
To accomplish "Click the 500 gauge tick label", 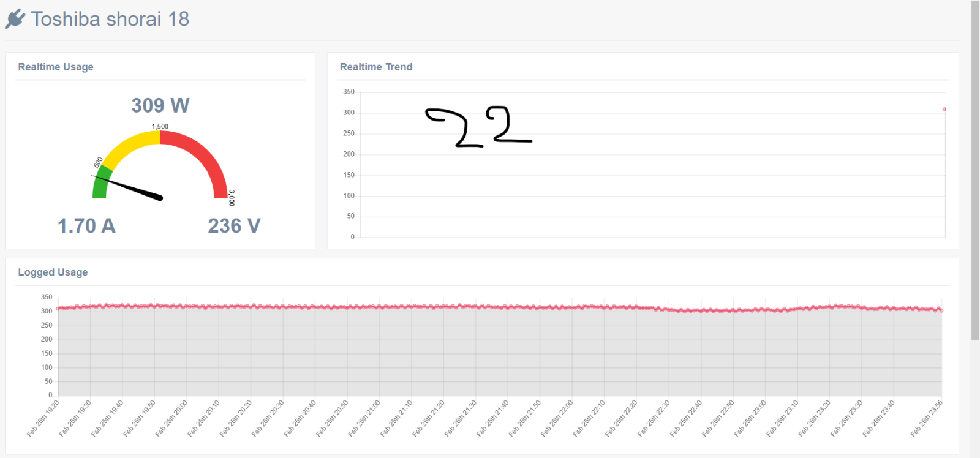I will tap(98, 162).
